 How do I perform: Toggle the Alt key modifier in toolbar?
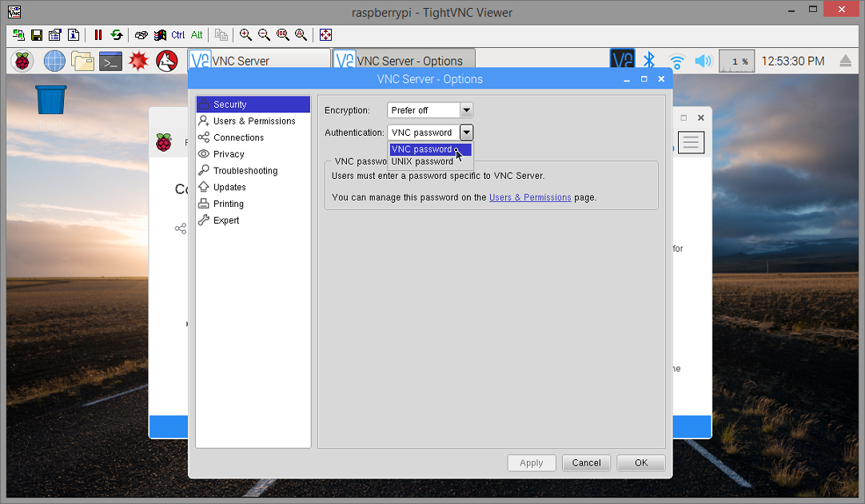(197, 34)
